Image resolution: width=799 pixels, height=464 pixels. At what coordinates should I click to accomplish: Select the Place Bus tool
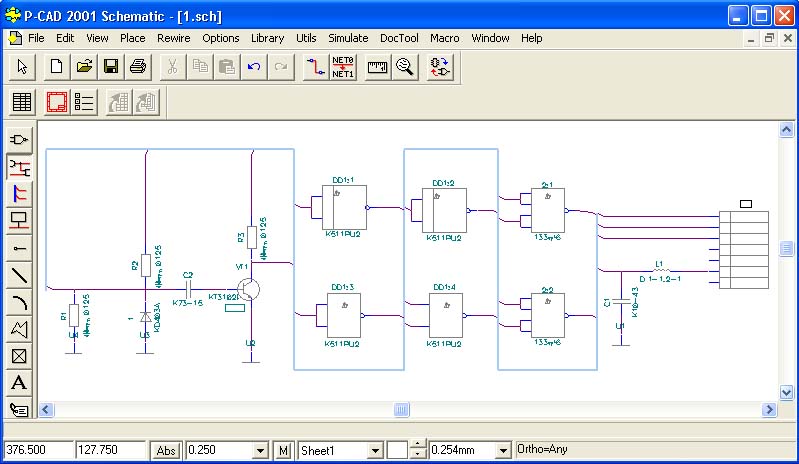[x=19, y=194]
